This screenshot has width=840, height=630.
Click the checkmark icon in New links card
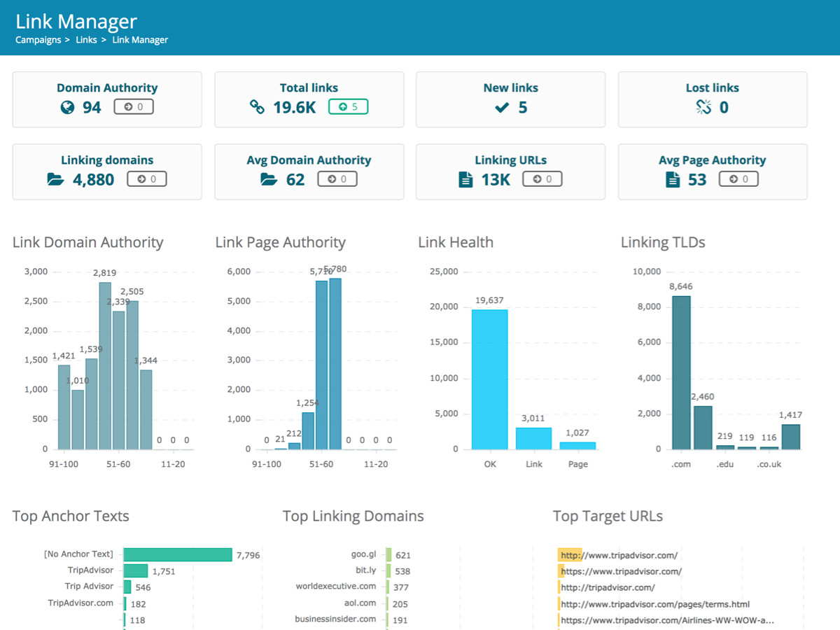pos(501,107)
